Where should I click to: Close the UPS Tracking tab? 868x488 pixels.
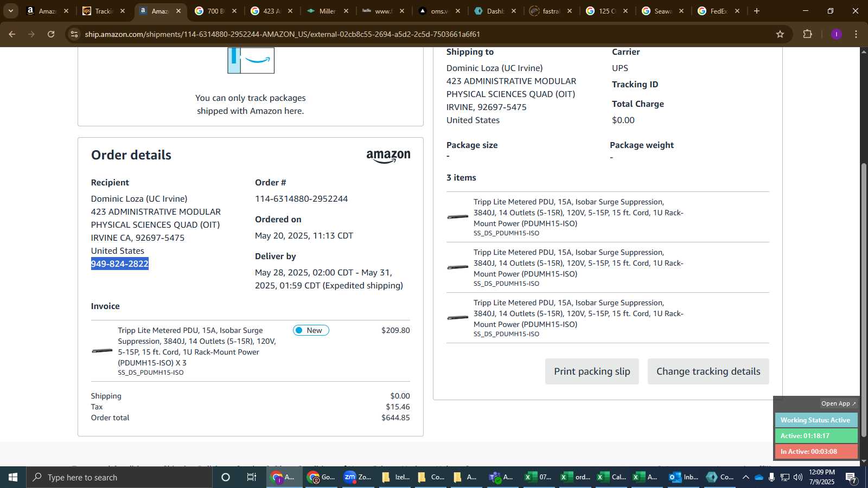pyautogui.click(x=123, y=11)
